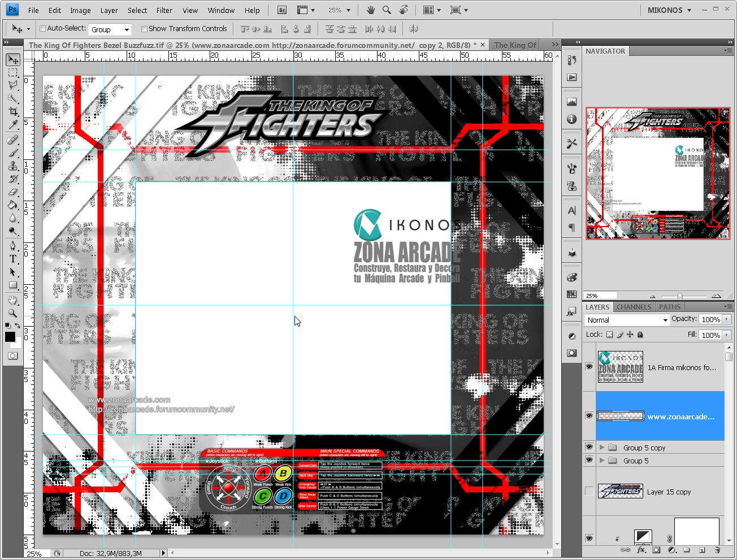Open the Swatches panel icon
This screenshot has width=737, height=560.
click(571, 294)
